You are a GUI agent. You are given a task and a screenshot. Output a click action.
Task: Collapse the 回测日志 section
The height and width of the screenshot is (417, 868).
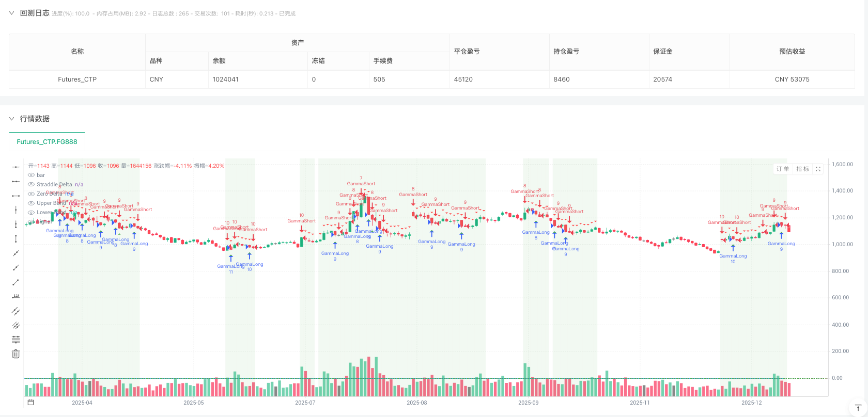click(11, 13)
